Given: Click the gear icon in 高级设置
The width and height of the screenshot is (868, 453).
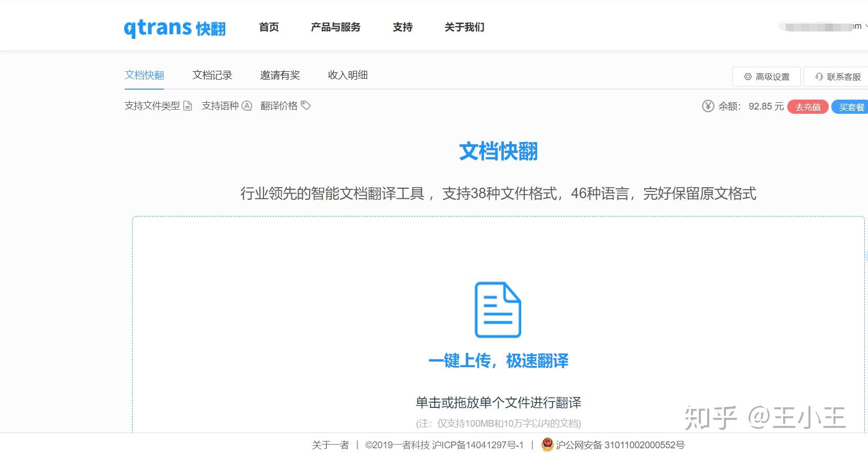Looking at the screenshot, I should click(748, 77).
